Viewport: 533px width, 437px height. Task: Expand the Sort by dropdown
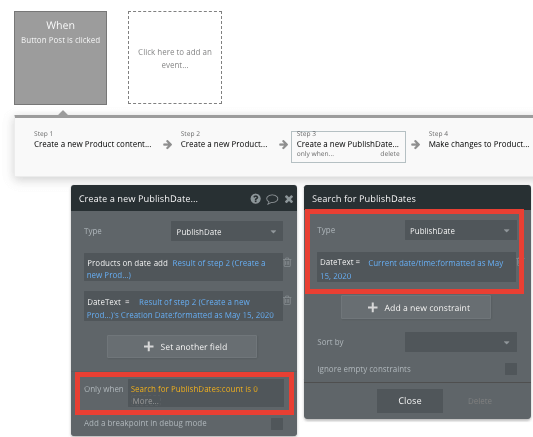(461, 342)
